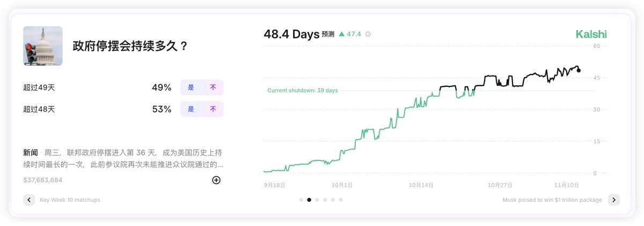Select 不 for 超过49天
Viewport: 644px width, 226px height.
pos(213,88)
